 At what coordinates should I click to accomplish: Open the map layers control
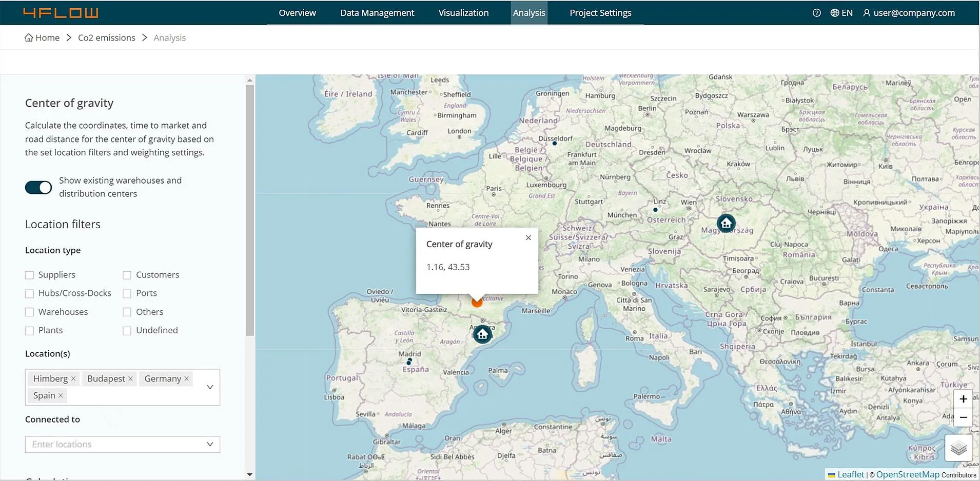coord(958,448)
